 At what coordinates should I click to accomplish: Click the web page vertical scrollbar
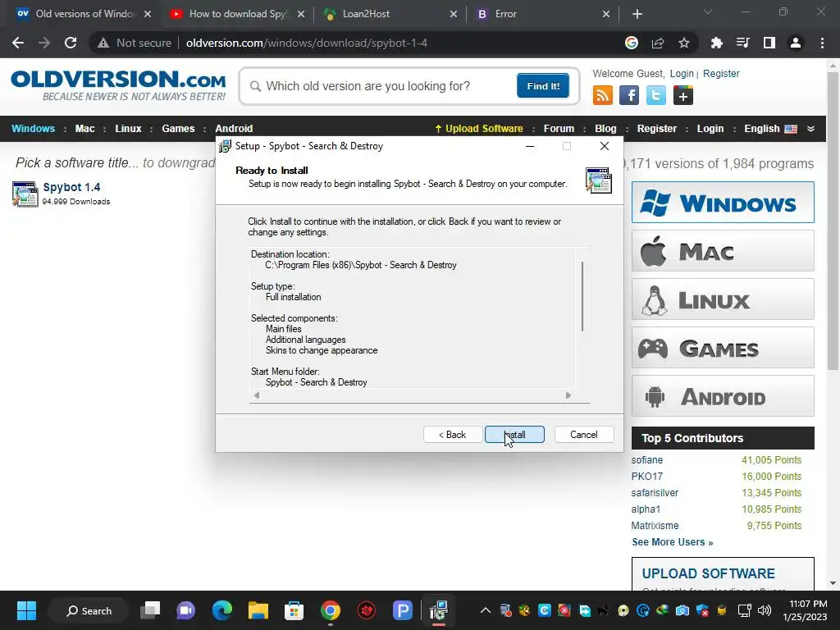click(x=833, y=221)
